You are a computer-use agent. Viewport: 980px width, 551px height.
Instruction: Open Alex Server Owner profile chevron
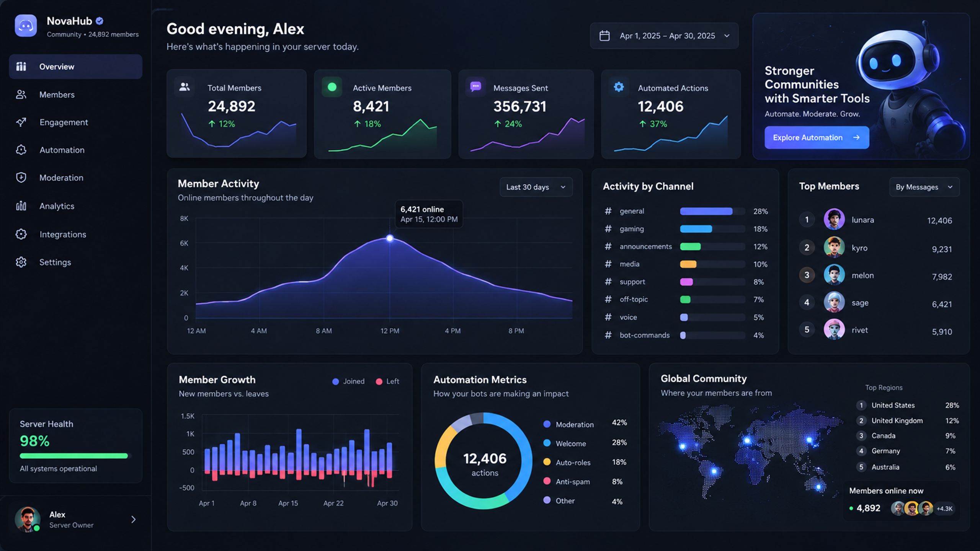(x=133, y=519)
